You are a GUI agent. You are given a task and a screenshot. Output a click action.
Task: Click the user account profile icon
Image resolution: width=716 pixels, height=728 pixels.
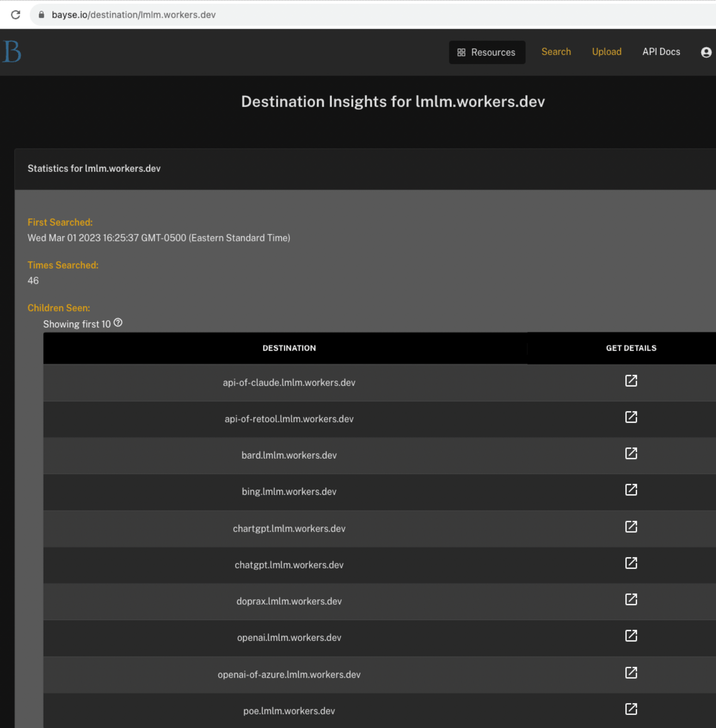click(x=706, y=52)
